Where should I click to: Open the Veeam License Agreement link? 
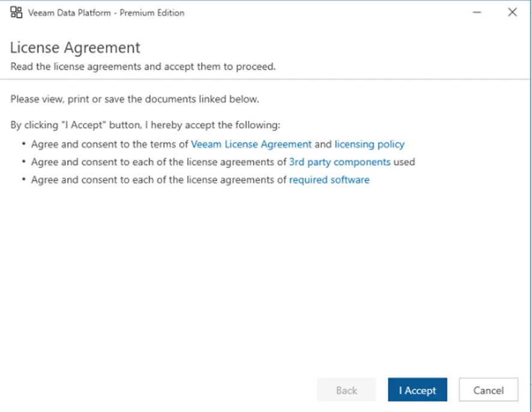(x=251, y=144)
